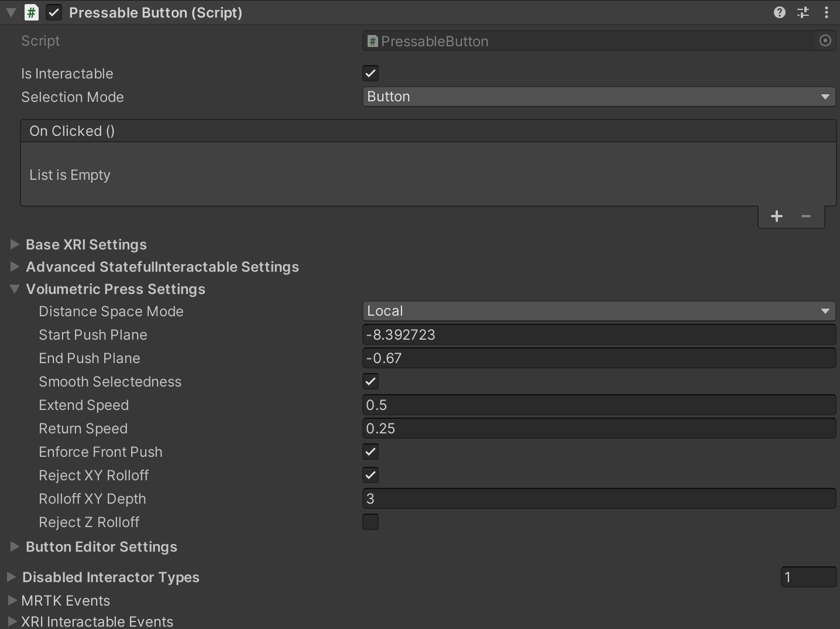
Task: Click the object picker circle for Script
Action: [x=825, y=40]
